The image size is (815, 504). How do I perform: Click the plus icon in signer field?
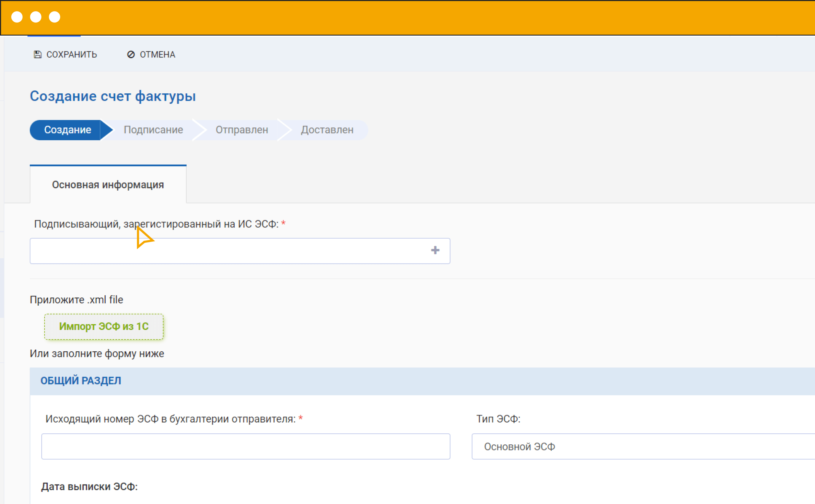click(x=435, y=250)
